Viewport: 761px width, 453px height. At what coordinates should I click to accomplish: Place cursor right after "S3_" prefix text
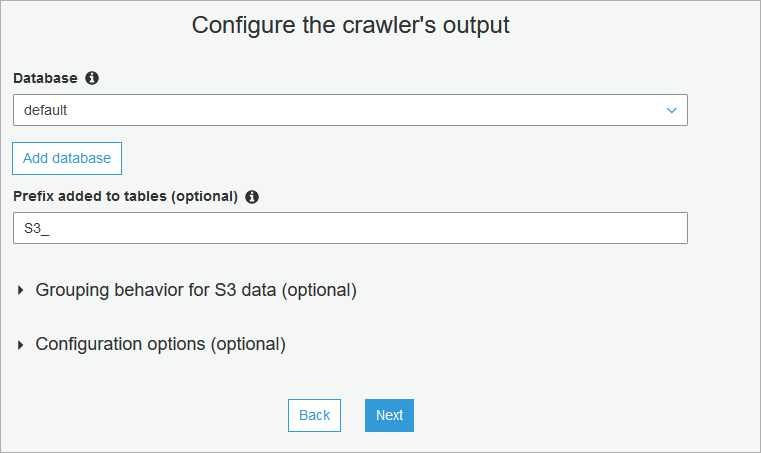click(x=50, y=228)
